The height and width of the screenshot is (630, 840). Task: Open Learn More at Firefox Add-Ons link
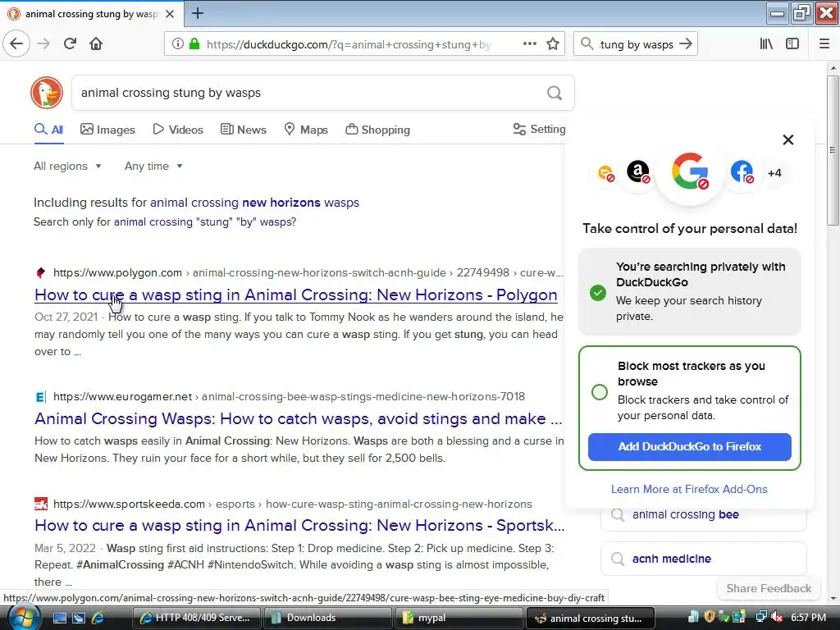(x=689, y=489)
